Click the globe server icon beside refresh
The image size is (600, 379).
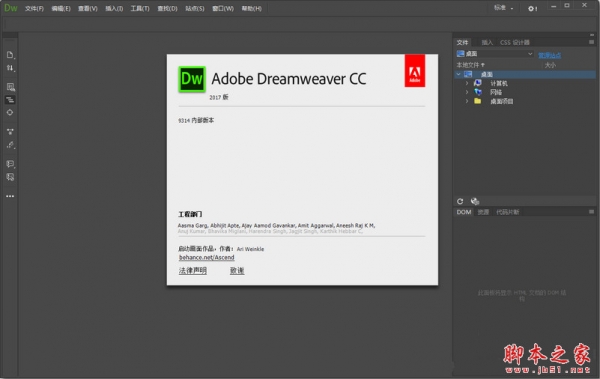pos(475,201)
